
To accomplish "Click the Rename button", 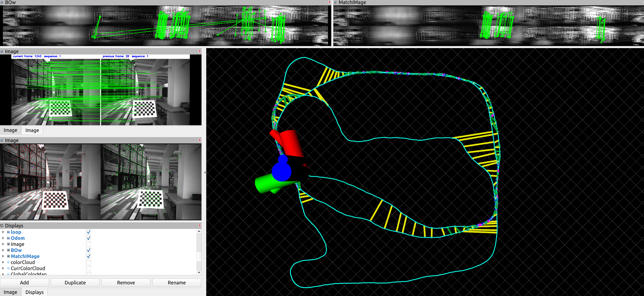I will (176, 283).
